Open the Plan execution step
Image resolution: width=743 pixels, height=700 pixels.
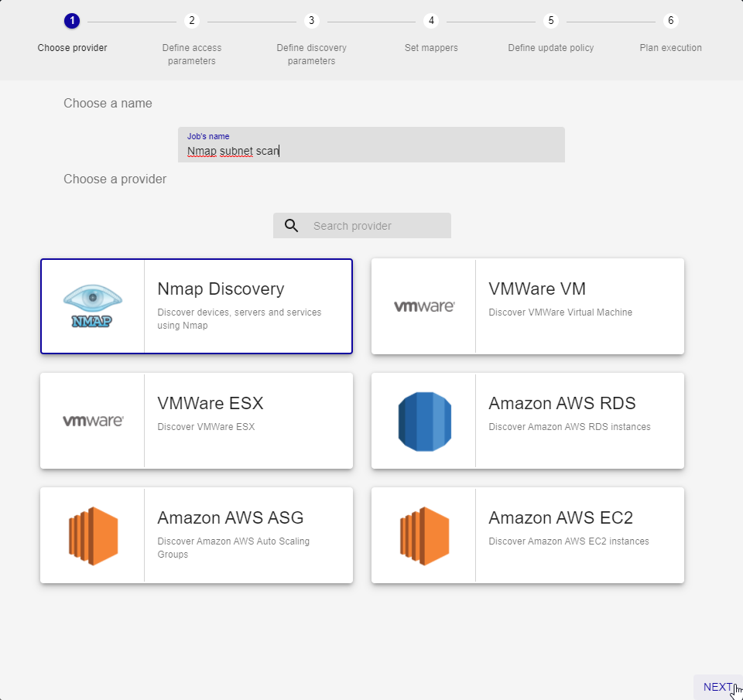point(670,48)
